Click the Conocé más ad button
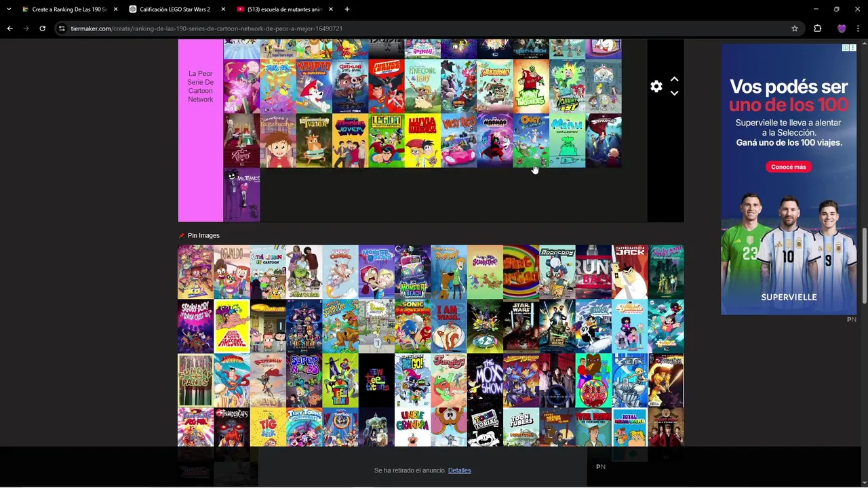 tap(789, 167)
